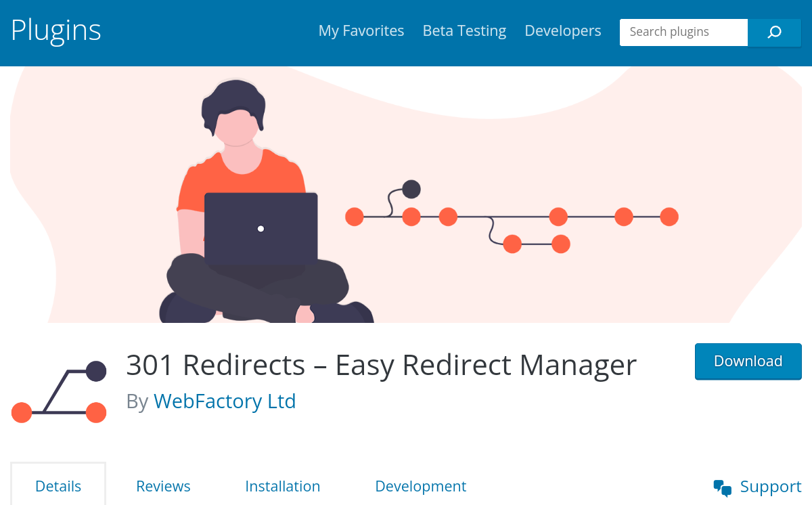Click the Download button

[x=748, y=361]
